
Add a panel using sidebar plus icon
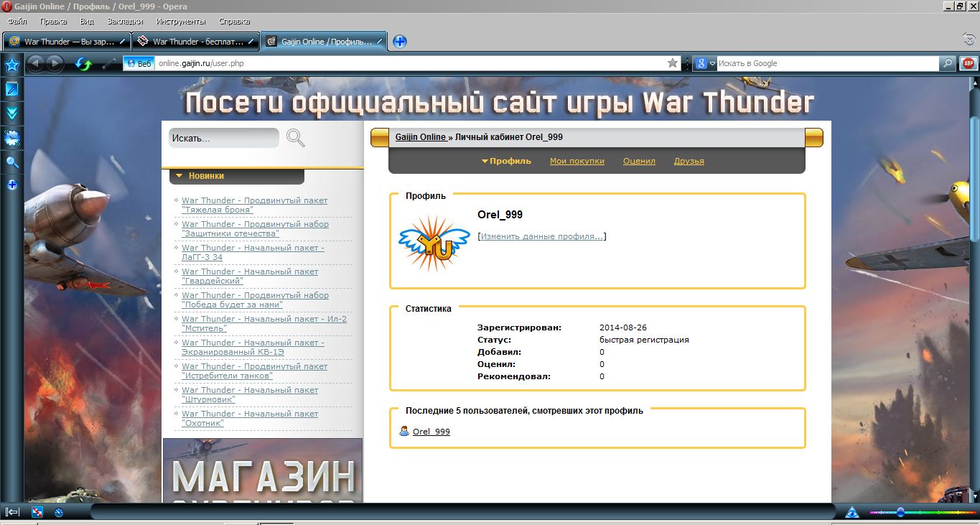[x=12, y=185]
